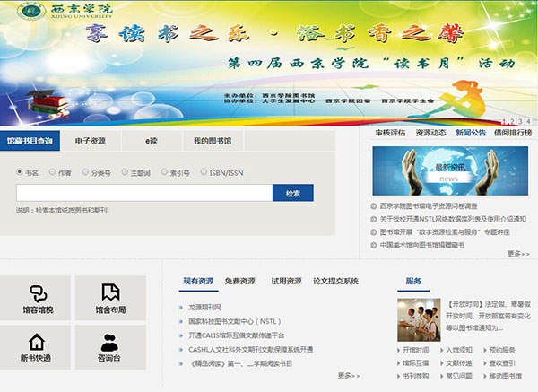Jump to banner slide 2
The image size is (538, 392).
click(512, 121)
